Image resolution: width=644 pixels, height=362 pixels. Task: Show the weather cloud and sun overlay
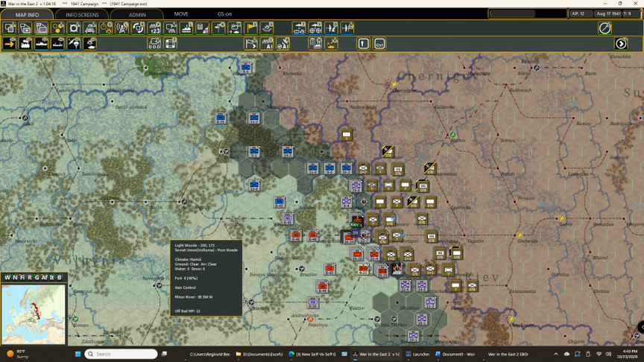tap(235, 28)
